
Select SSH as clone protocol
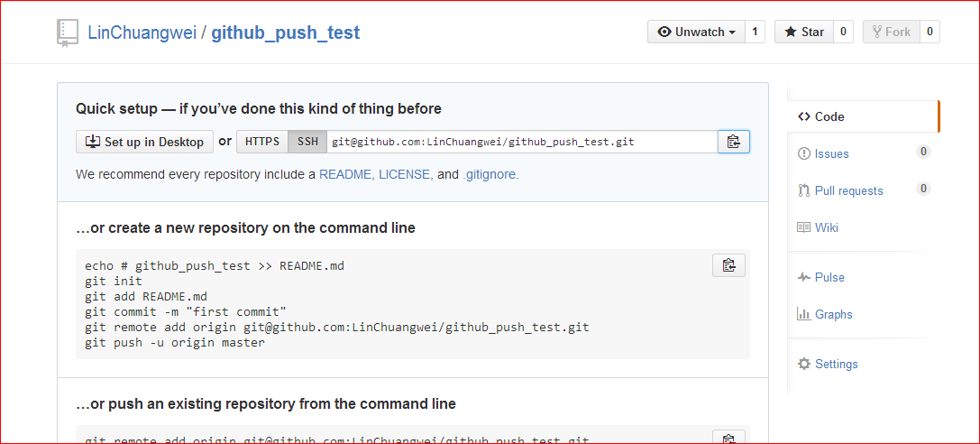pos(307,142)
